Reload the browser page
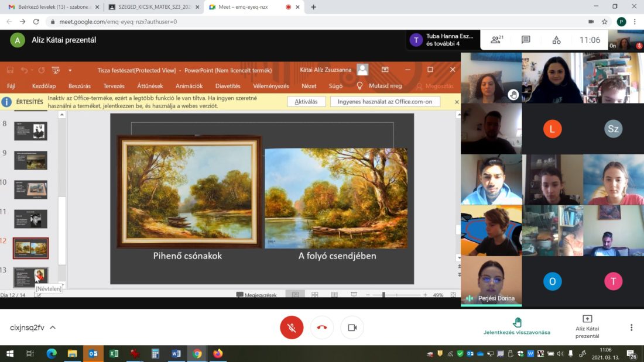The height and width of the screenshot is (362, 644). [36, 22]
